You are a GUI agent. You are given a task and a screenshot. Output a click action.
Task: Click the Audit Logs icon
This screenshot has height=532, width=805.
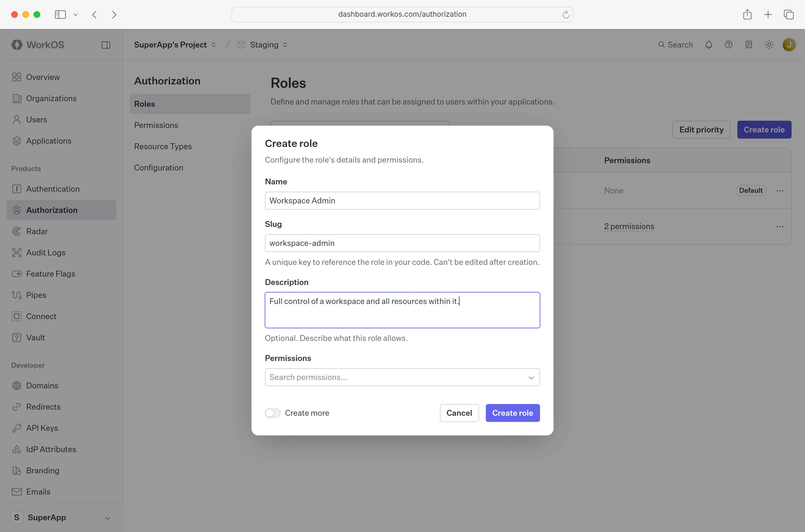(16, 253)
